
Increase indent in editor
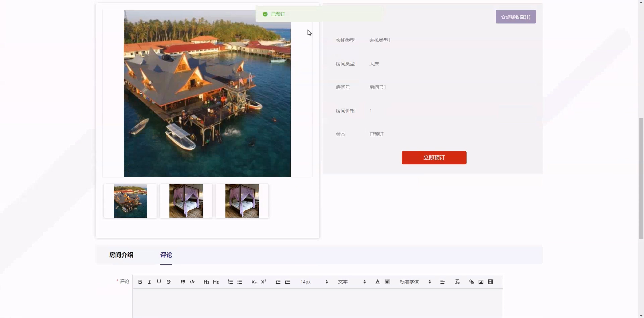click(x=287, y=282)
